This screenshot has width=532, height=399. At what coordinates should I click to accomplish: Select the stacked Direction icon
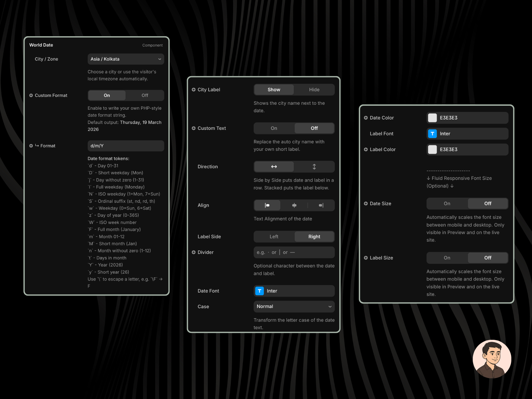pos(314,167)
